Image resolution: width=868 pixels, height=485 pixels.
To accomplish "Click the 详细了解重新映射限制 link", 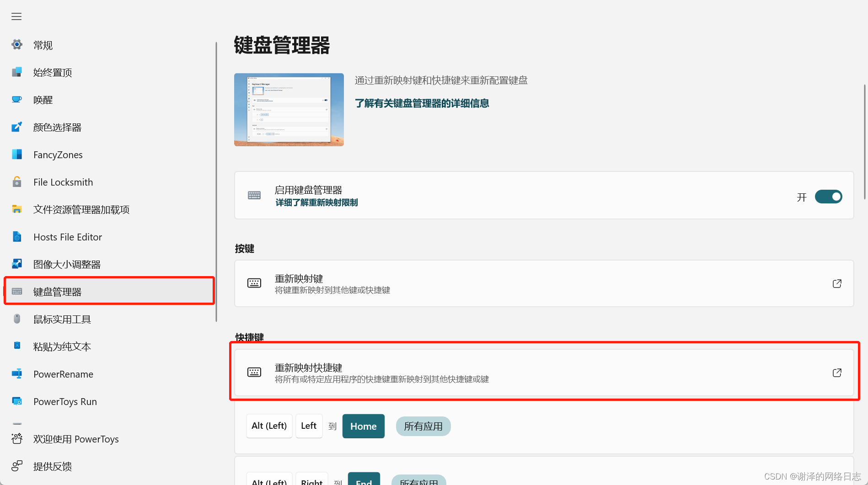I will click(x=316, y=203).
